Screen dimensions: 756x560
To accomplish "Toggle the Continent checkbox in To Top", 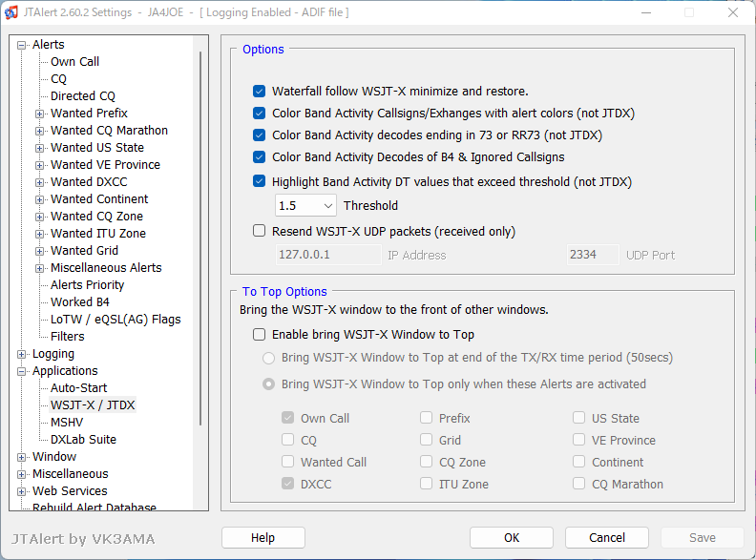I will [579, 462].
